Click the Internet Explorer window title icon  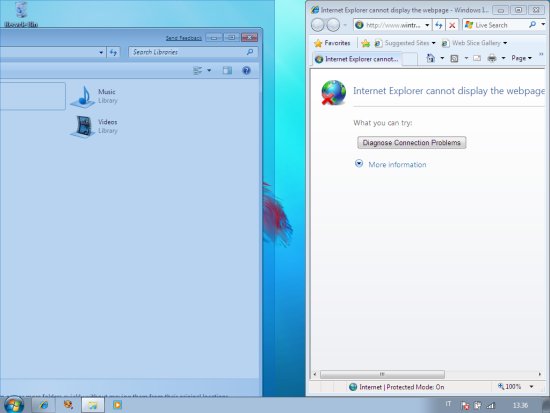click(314, 9)
